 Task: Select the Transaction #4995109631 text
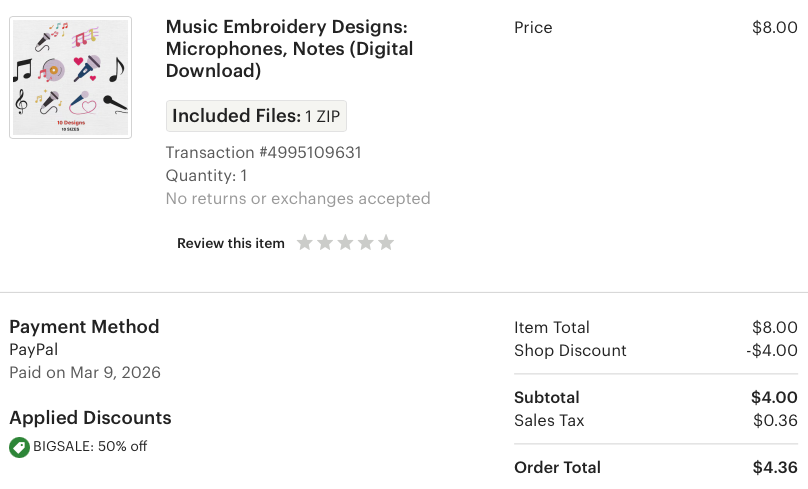point(263,153)
